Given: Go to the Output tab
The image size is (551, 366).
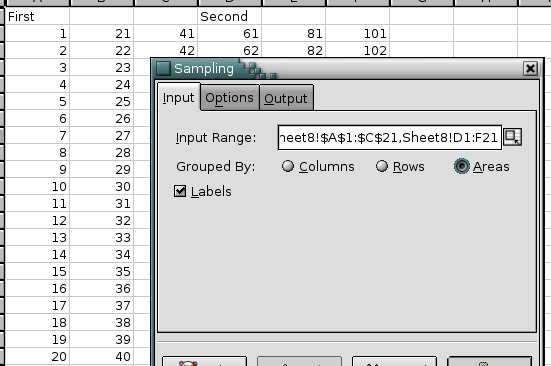Looking at the screenshot, I should click(x=286, y=98).
